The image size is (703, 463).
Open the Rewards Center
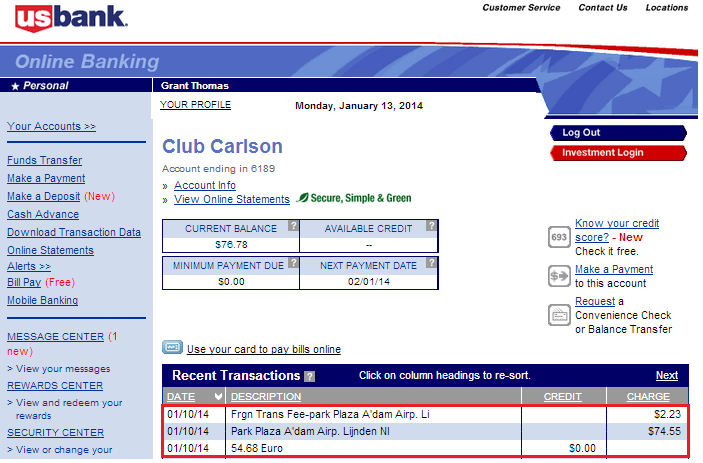tap(55, 386)
